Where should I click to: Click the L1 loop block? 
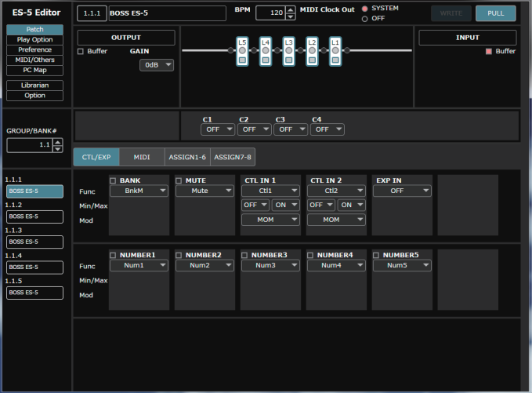[x=335, y=50]
